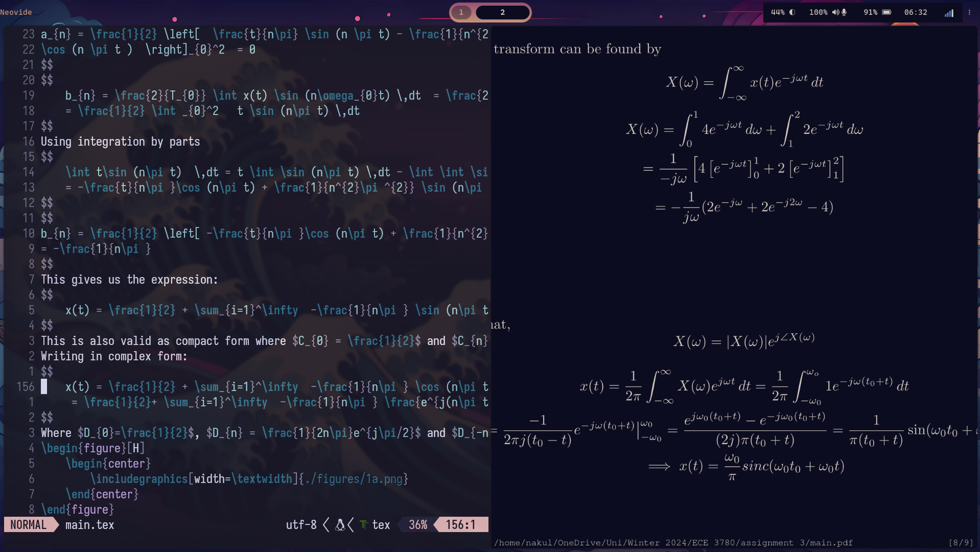Click the microphone icon in the top bar

point(844,12)
